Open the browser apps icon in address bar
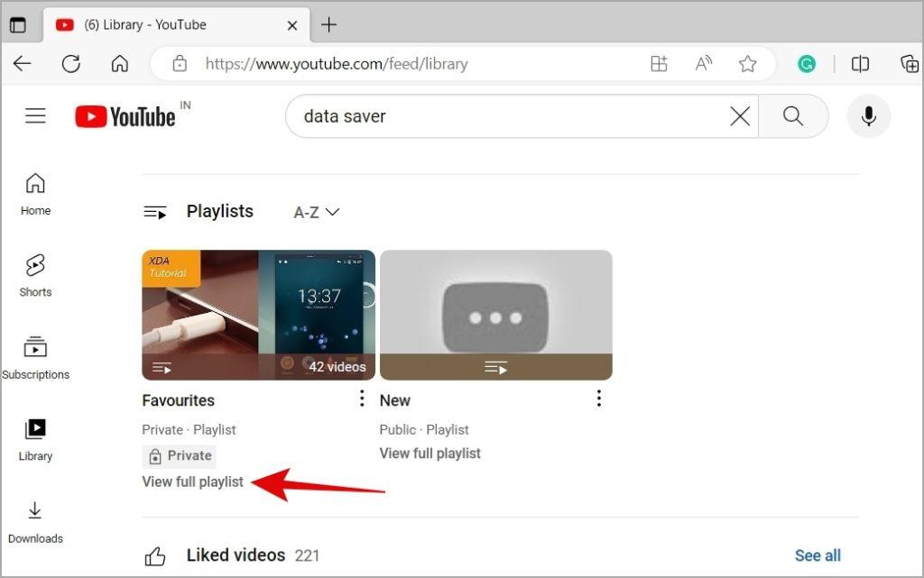Screen dimensions: 924x578 tap(659, 63)
